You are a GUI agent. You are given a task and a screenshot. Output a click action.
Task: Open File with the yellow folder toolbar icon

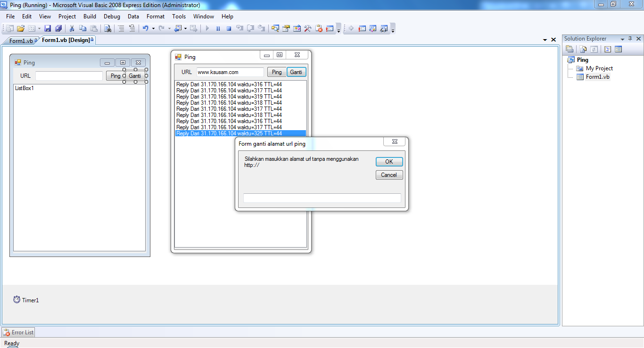point(20,28)
